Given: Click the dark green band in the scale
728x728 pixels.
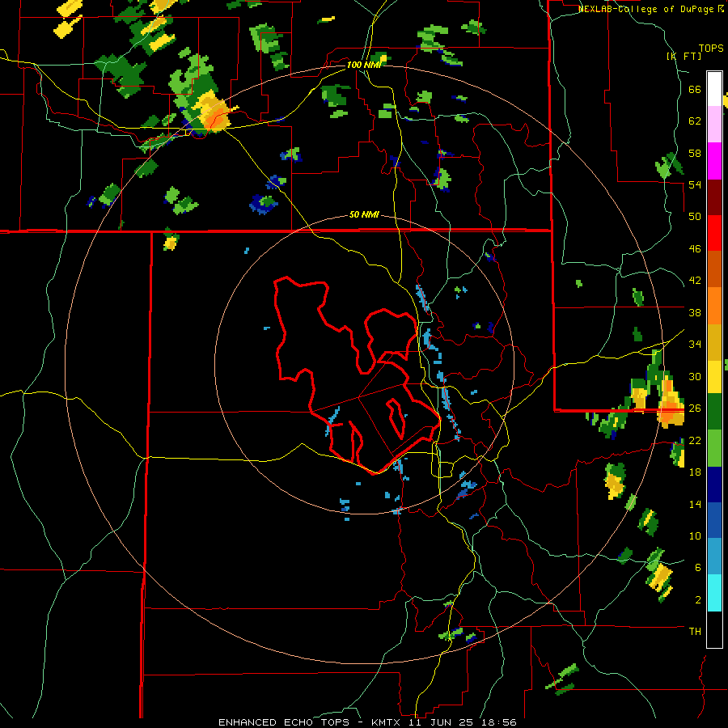Looking at the screenshot, I should 714,412.
